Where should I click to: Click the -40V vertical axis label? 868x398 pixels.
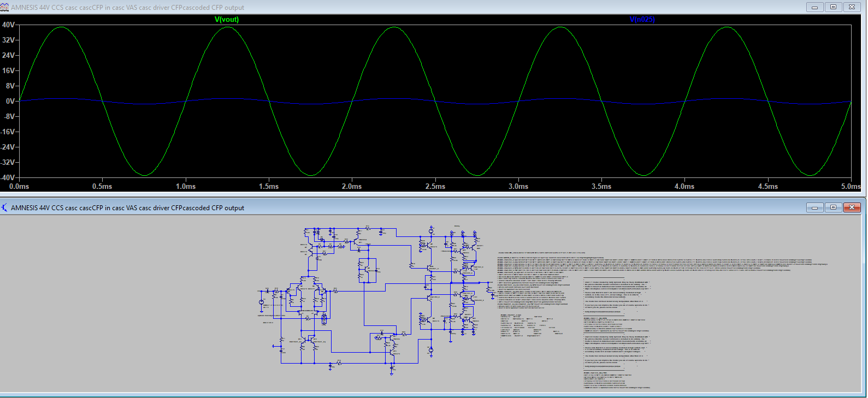[8, 177]
